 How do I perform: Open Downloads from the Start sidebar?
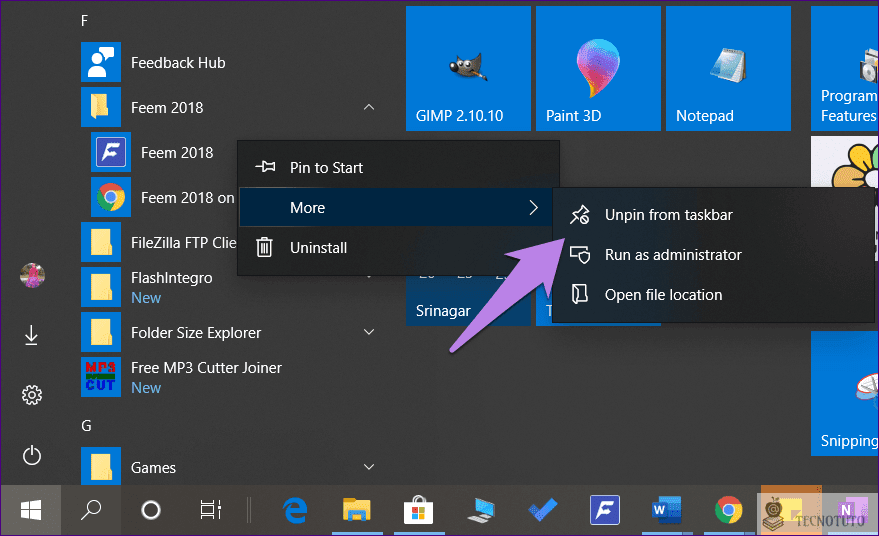tap(31, 335)
